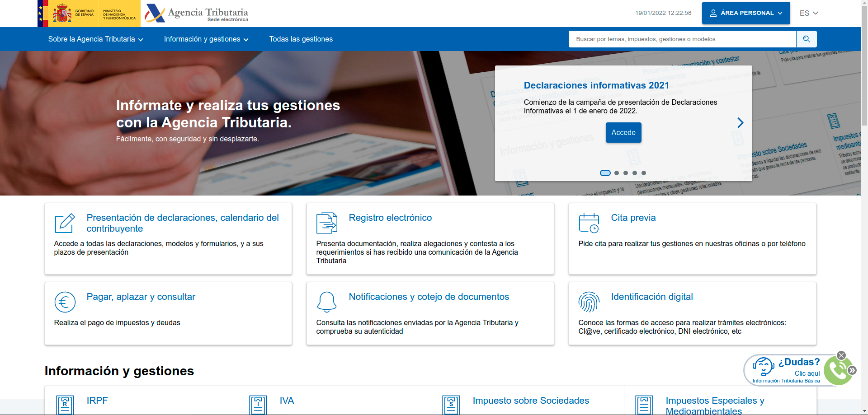
Task: Click the Cita previa calendar icon
Action: 589,223
